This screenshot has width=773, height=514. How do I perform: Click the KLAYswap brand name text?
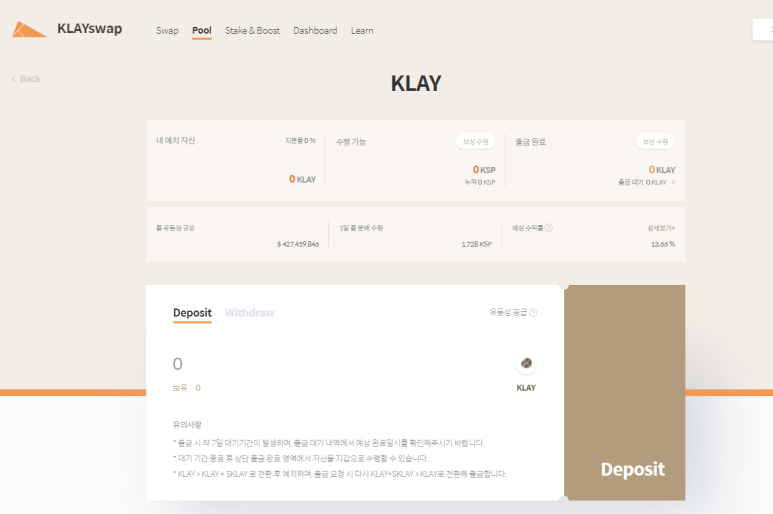tap(90, 29)
